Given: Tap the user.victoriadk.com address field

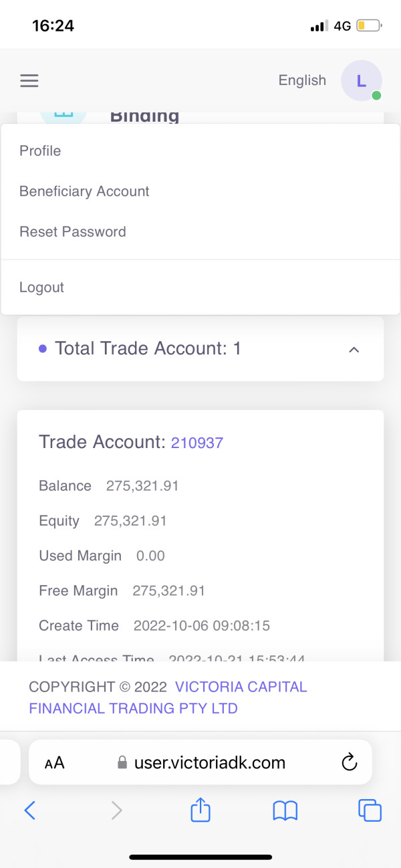Looking at the screenshot, I should pyautogui.click(x=209, y=762).
